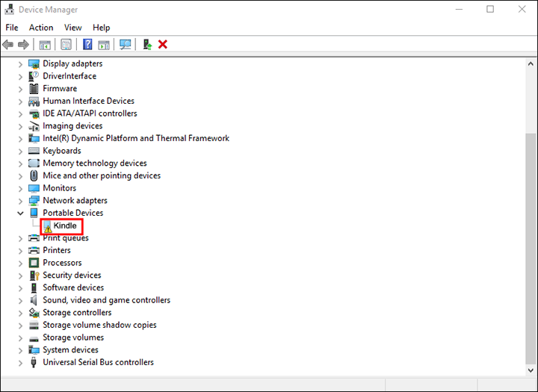Select the Keyboards tree item
Image resolution: width=538 pixels, height=392 pixels.
pos(62,151)
